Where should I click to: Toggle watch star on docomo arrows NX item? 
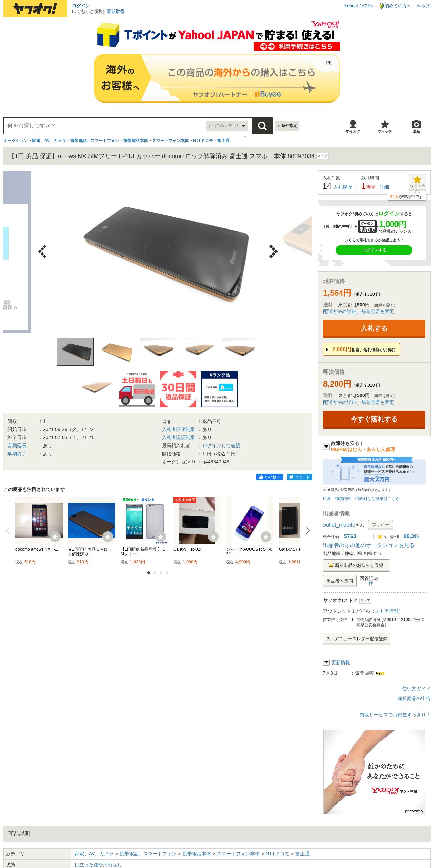pos(55,536)
